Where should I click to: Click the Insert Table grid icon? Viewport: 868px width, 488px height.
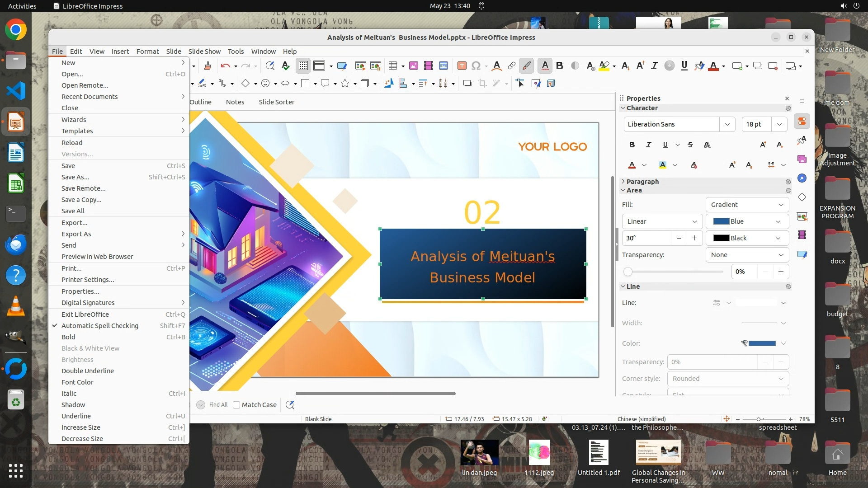coord(392,66)
